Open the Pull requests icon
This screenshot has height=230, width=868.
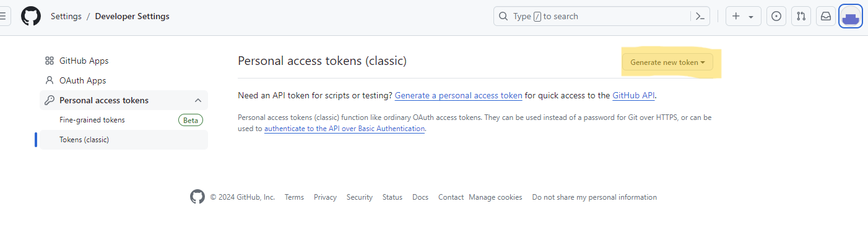tap(801, 17)
